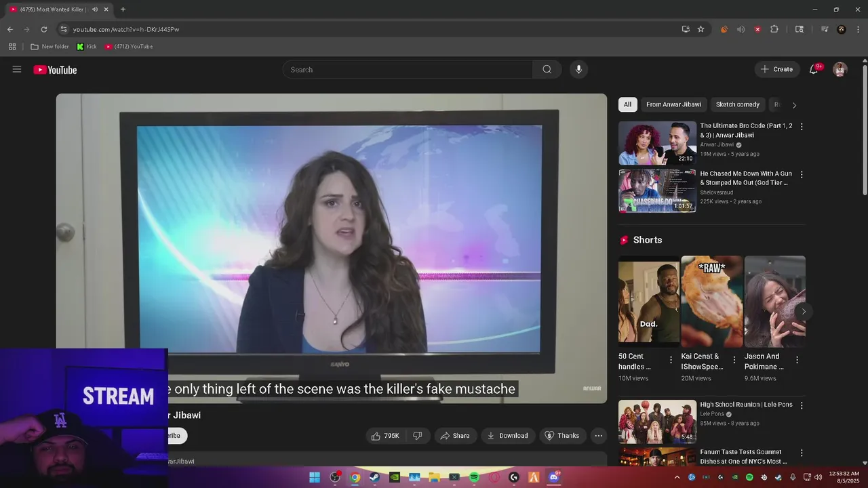Open the Chrome extensions puzzle icon
This screenshot has height=488, width=868.
[774, 29]
